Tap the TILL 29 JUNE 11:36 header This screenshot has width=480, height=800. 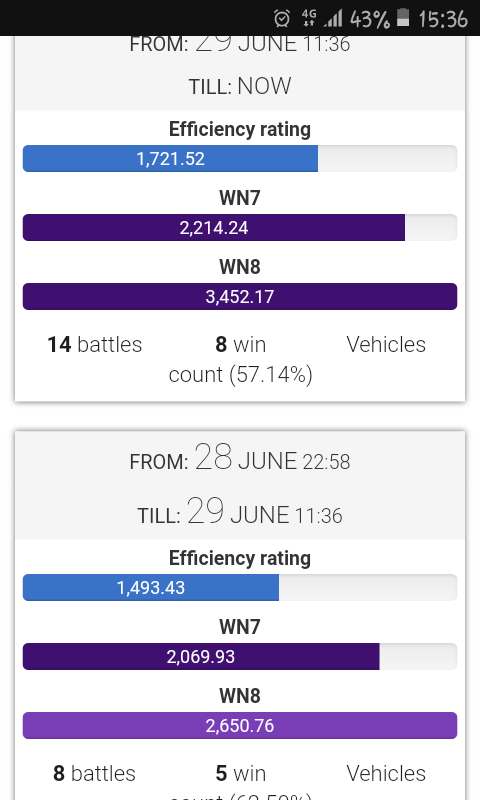(240, 511)
